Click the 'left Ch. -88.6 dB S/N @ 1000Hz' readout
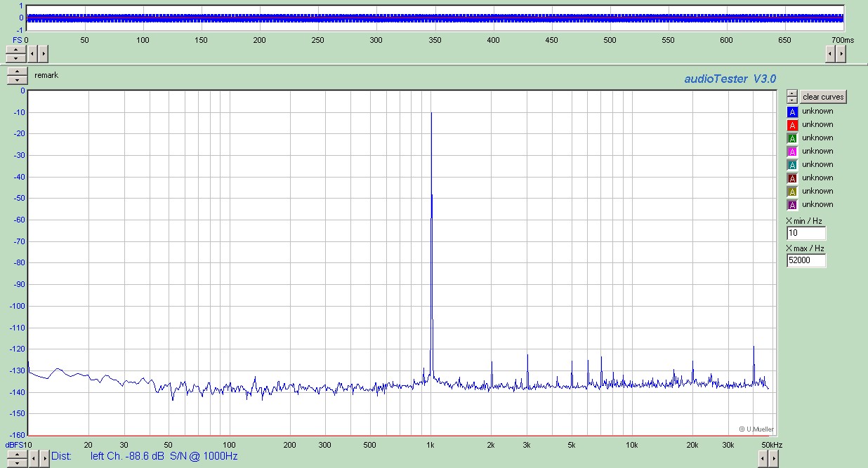The height and width of the screenshot is (468, 868). click(x=164, y=456)
